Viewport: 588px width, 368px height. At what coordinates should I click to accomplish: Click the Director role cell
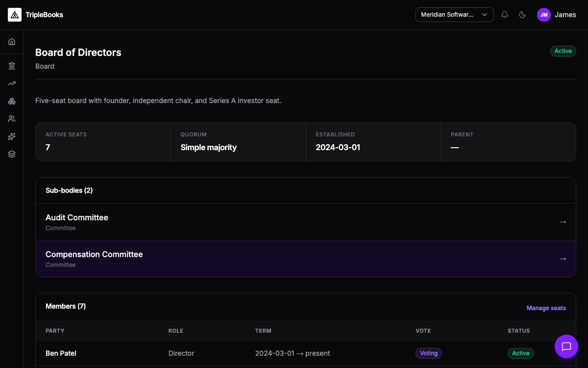[x=181, y=353]
